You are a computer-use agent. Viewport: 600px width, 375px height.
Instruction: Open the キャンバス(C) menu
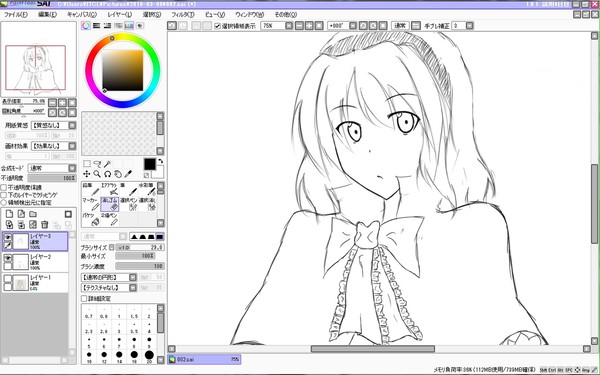pyautogui.click(x=82, y=15)
